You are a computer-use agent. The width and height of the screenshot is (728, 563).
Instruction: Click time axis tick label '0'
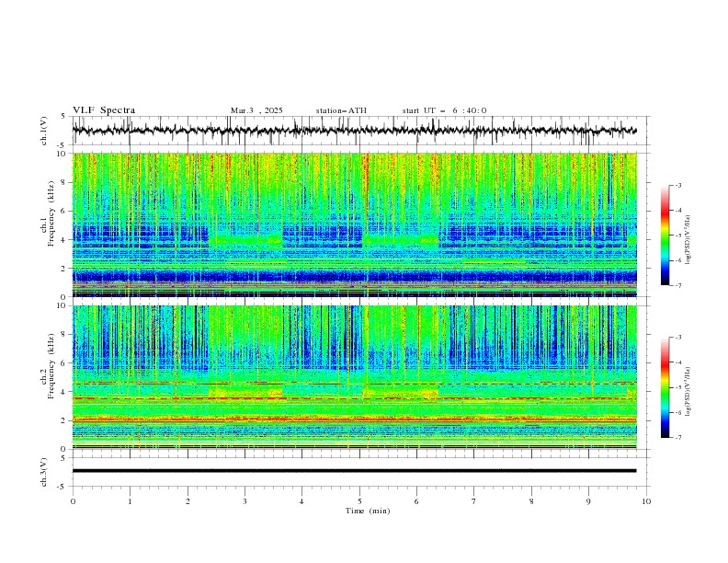point(73,501)
